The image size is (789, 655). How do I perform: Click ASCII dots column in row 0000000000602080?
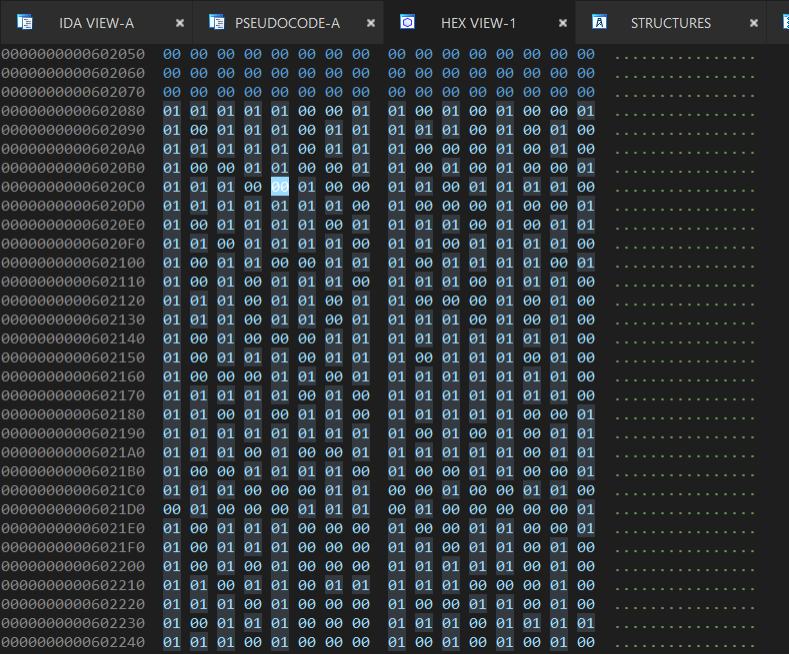(x=685, y=114)
